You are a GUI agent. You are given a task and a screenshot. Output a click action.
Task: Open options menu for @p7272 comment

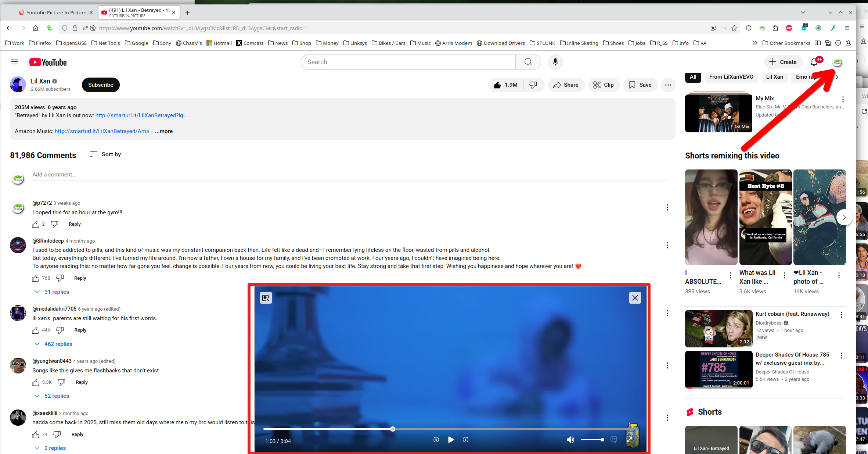pos(667,208)
